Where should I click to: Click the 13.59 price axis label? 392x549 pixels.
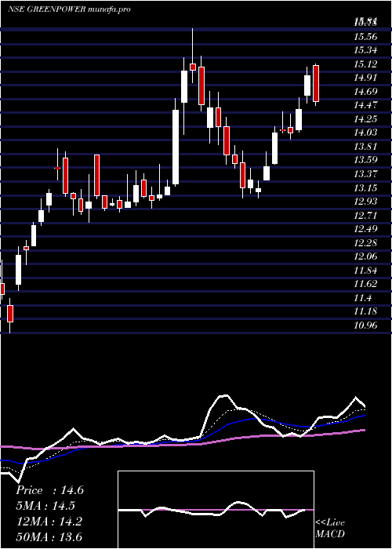click(x=365, y=160)
